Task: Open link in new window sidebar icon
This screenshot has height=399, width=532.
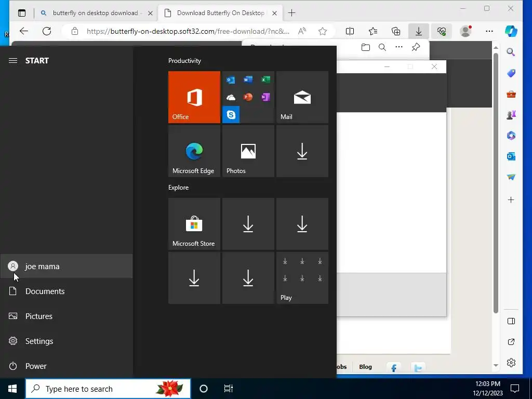Action: 511,342
